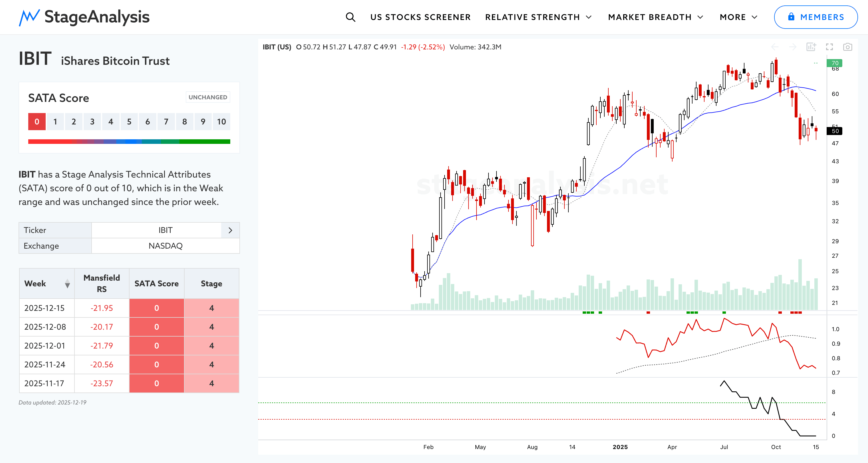Image resolution: width=868 pixels, height=463 pixels.
Task: Click the Members button
Action: [815, 17]
